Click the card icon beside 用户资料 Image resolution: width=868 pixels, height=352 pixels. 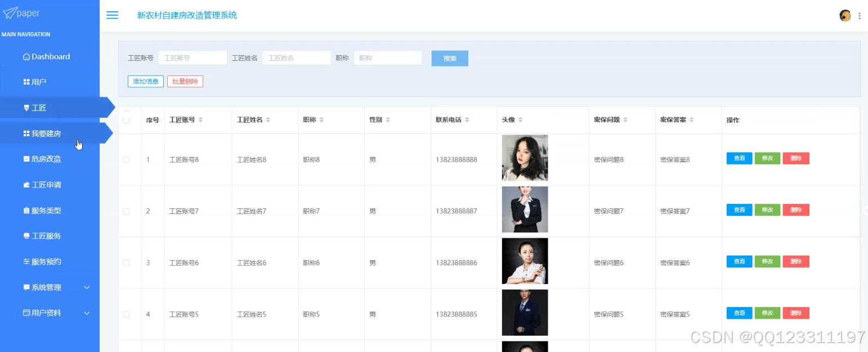pos(26,313)
